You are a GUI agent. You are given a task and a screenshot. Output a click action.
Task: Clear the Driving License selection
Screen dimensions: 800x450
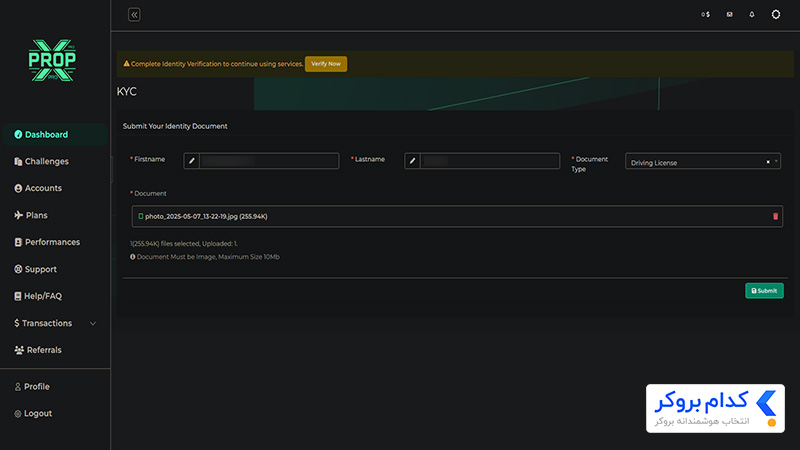point(768,162)
